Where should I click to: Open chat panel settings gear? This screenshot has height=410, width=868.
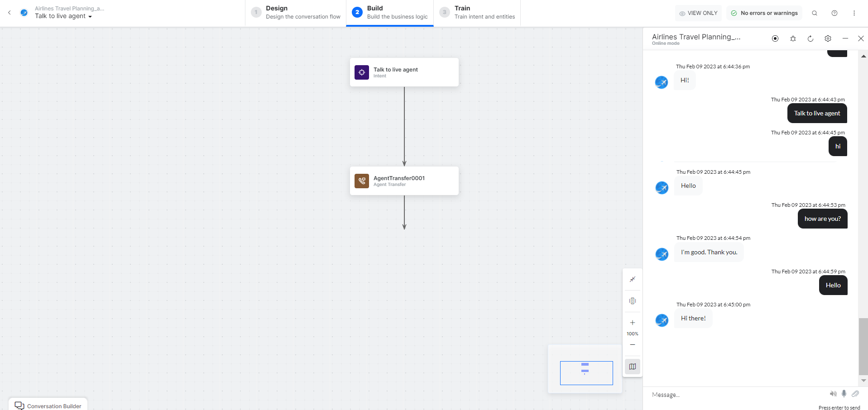828,38
